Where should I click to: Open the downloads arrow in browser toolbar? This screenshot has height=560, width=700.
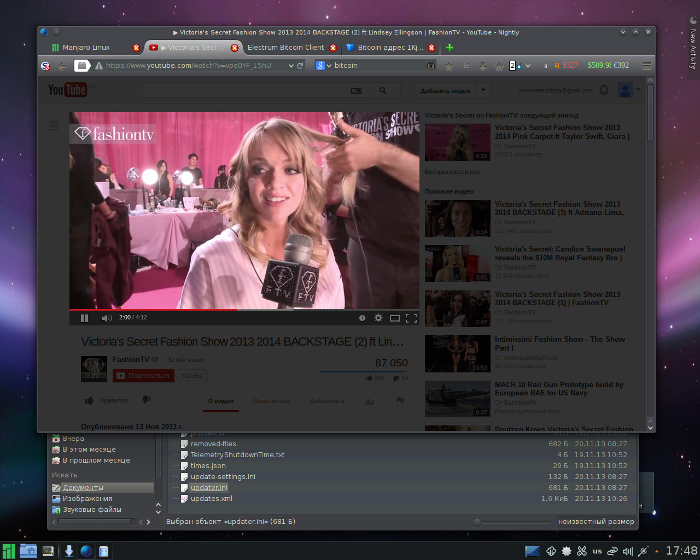click(483, 66)
